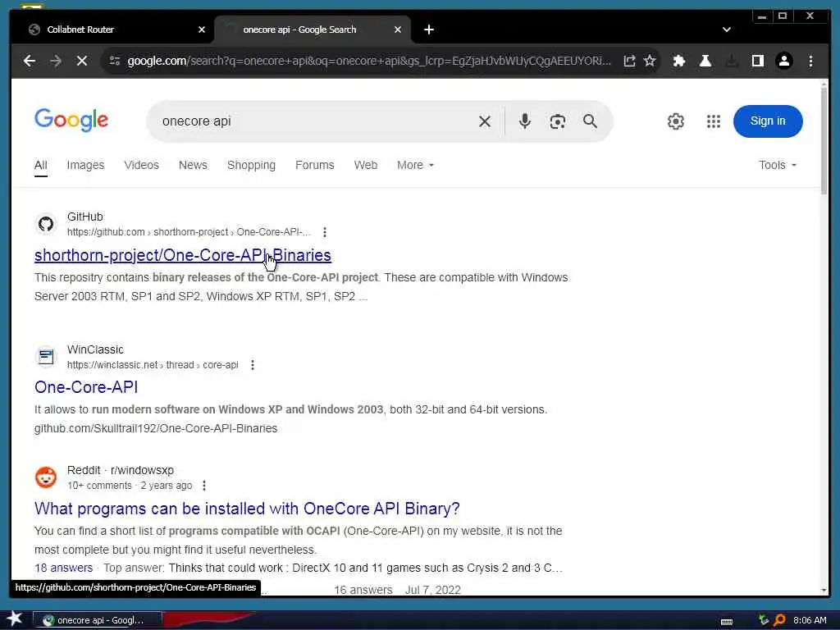Stop loading the page
Image resolution: width=840 pixels, height=630 pixels.
pyautogui.click(x=82, y=61)
